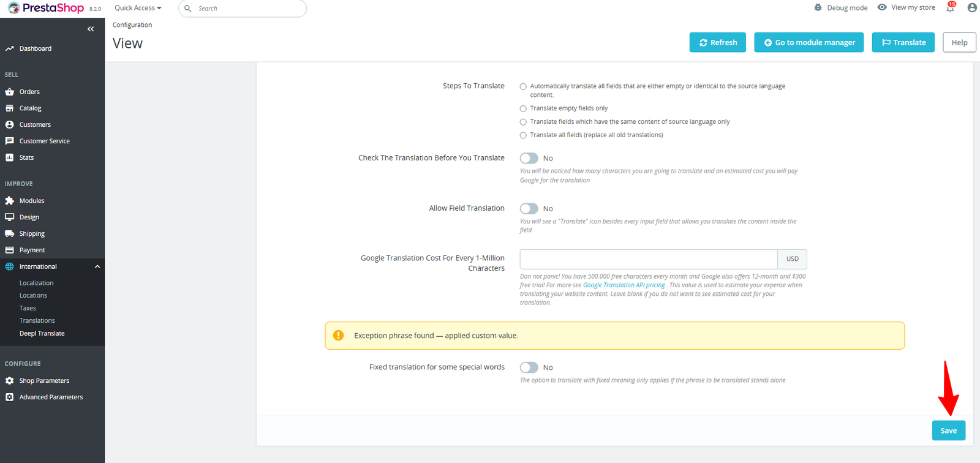
Task: Go to Localization submenu item
Action: 36,284
